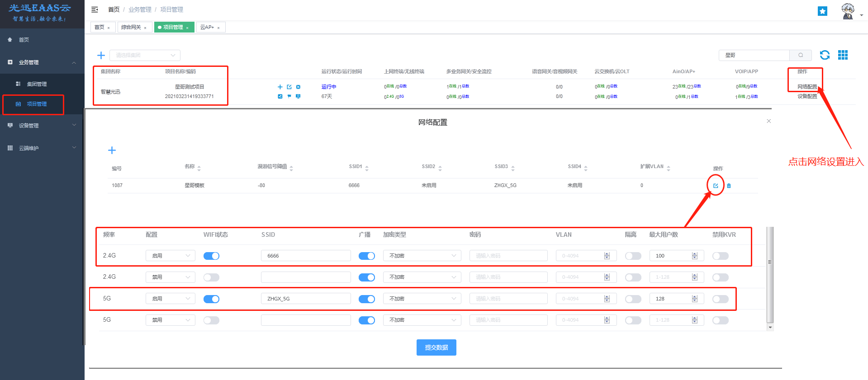Click the 设备配置 link
The image size is (868, 380).
(x=807, y=96)
